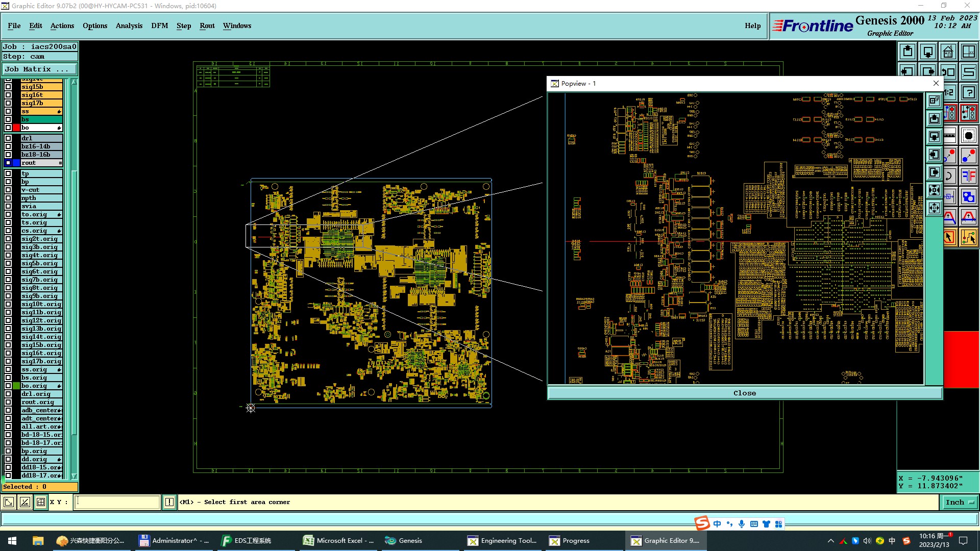Click the Close button in Popview
Screen dimensions: 980x551
[744, 393]
